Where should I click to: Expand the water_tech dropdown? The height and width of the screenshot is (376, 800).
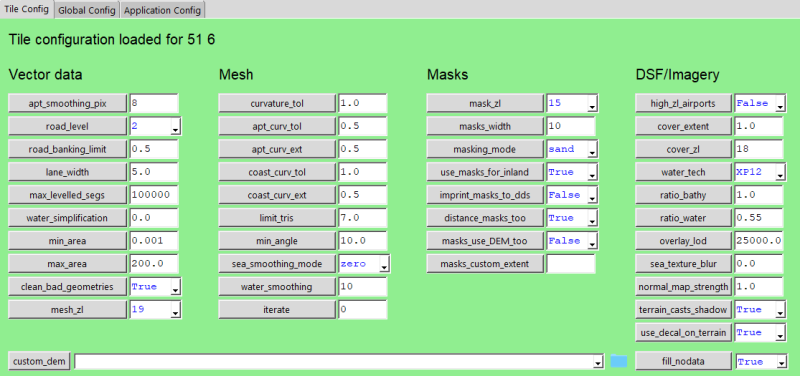[x=780, y=172]
